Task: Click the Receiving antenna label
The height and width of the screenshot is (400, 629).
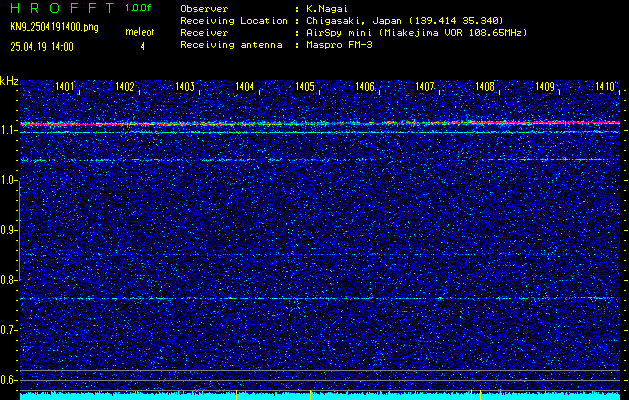Action: tap(231, 45)
